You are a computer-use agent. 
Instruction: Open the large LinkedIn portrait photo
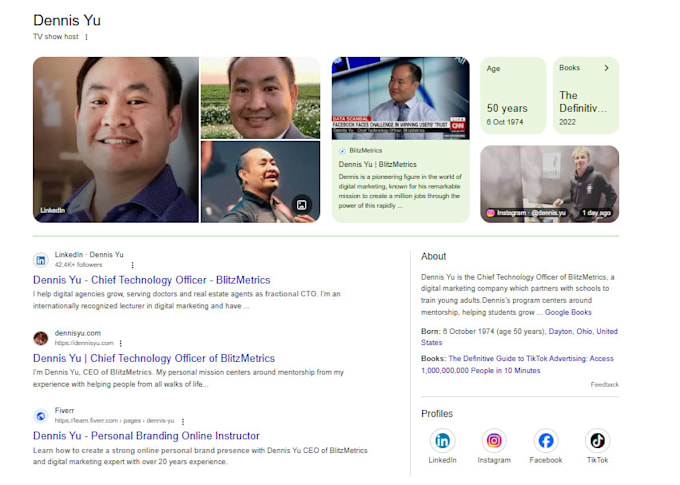pyautogui.click(x=116, y=140)
